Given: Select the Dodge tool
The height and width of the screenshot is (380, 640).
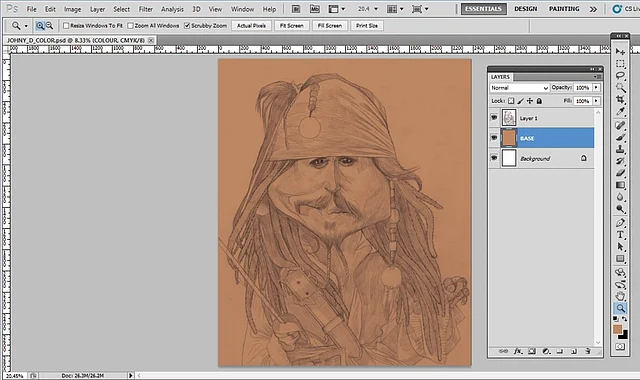Looking at the screenshot, I should pos(620,209).
